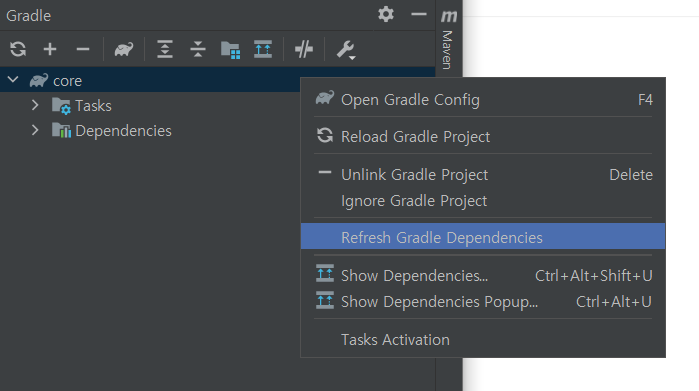Image resolution: width=699 pixels, height=391 pixels.
Task: Click the Expand All toolbar icon
Action: (x=165, y=49)
